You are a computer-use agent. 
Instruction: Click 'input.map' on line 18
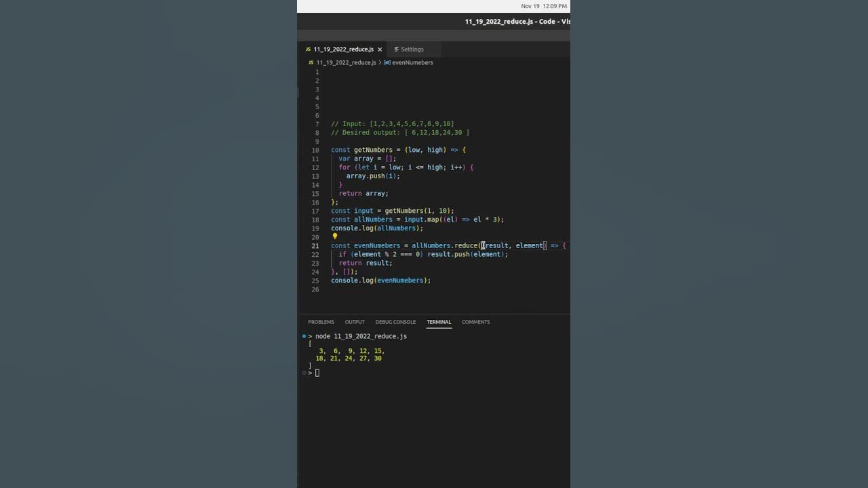(420, 220)
